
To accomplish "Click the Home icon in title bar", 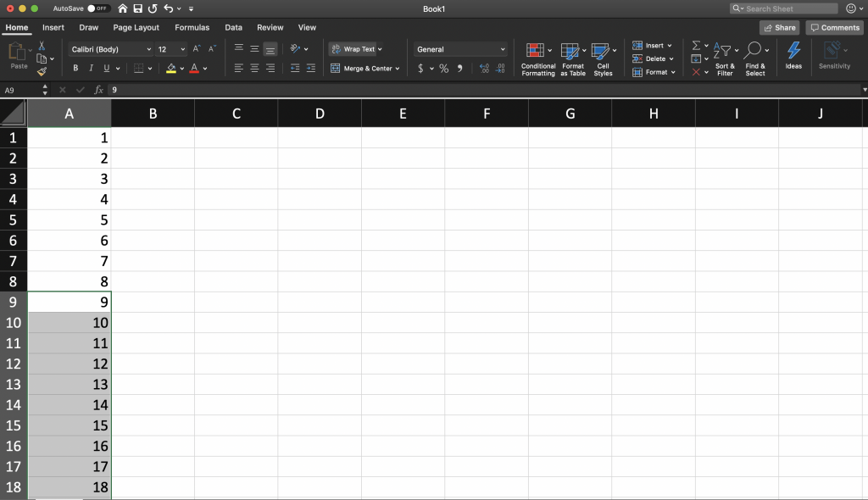I will click(123, 8).
